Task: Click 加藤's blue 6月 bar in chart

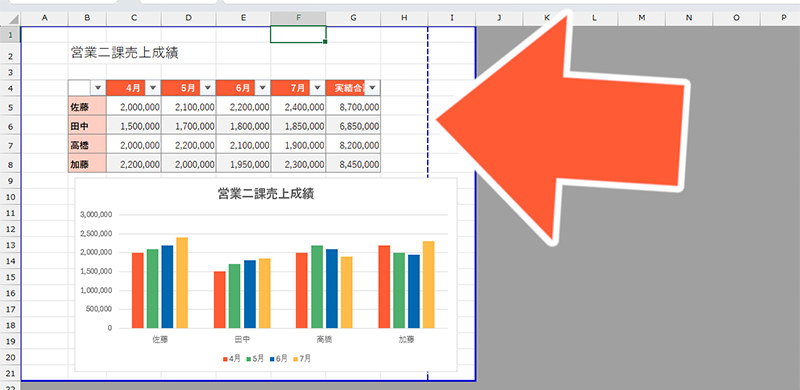Action: [x=414, y=291]
